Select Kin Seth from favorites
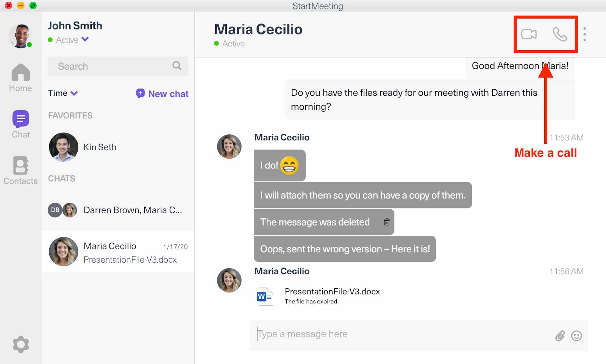The height and width of the screenshot is (364, 606). [x=100, y=147]
